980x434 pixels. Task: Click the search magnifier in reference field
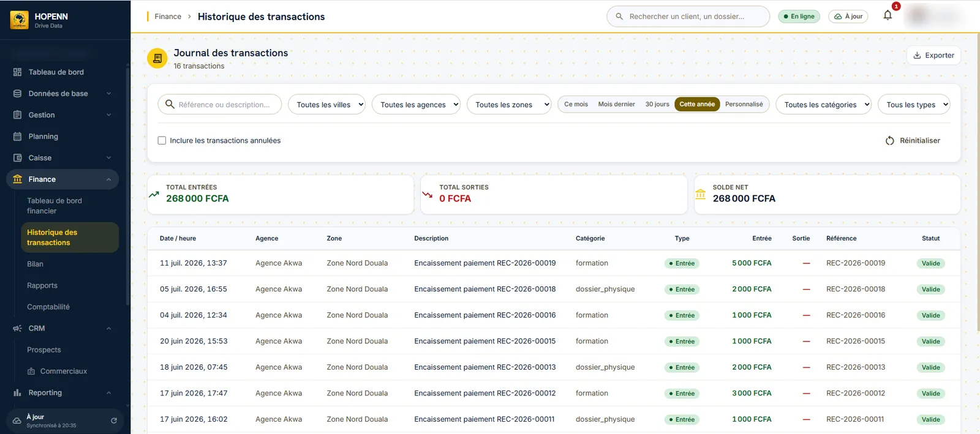click(170, 104)
